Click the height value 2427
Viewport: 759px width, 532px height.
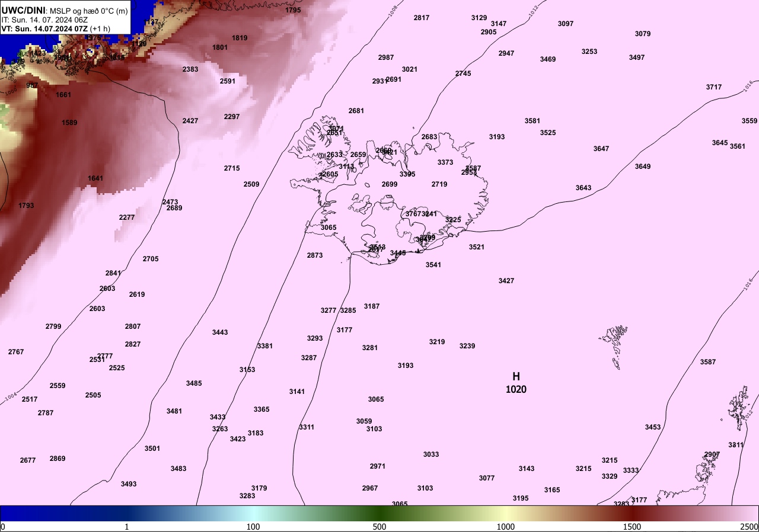click(x=190, y=121)
